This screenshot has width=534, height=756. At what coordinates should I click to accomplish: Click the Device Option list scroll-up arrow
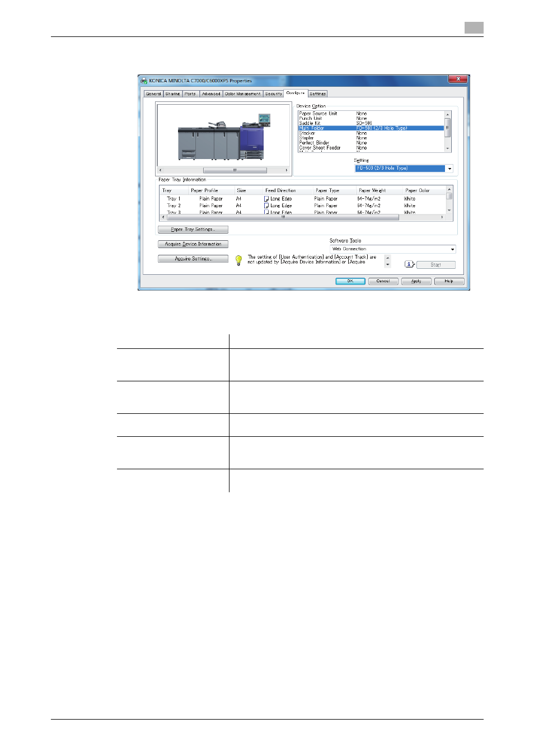pyautogui.click(x=447, y=114)
